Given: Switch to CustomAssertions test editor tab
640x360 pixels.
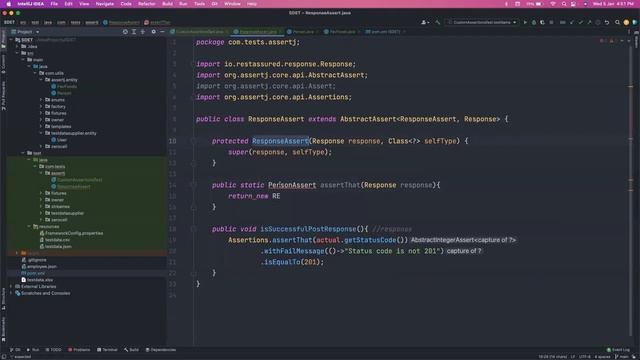Looking at the screenshot, I should pyautogui.click(x=200, y=32).
